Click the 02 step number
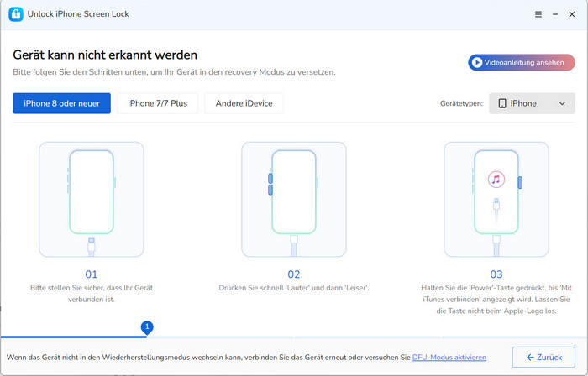The height and width of the screenshot is (376, 588). [x=294, y=274]
